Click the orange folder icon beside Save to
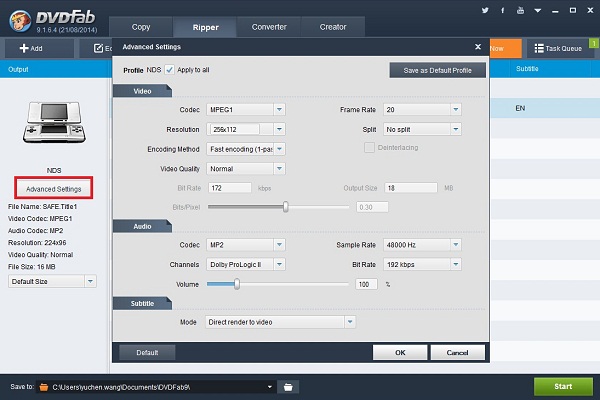This screenshot has width=600, height=400. click(44, 387)
